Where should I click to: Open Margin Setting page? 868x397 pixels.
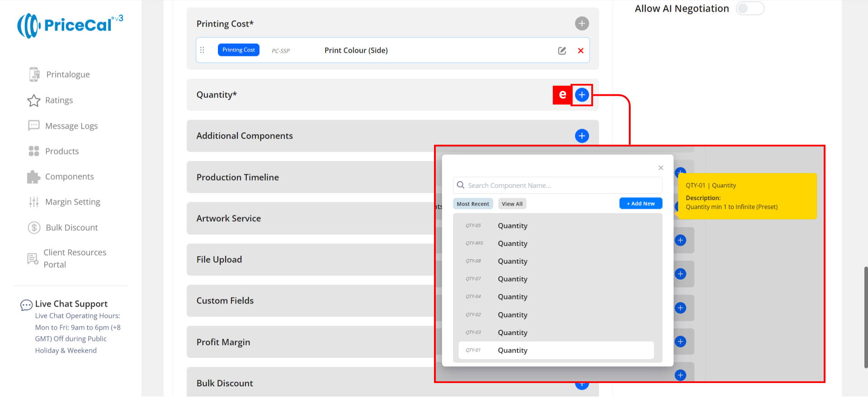[x=72, y=202]
